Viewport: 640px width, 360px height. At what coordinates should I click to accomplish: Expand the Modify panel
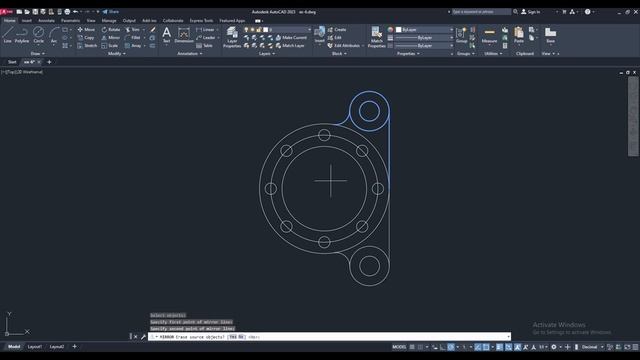tap(116, 53)
